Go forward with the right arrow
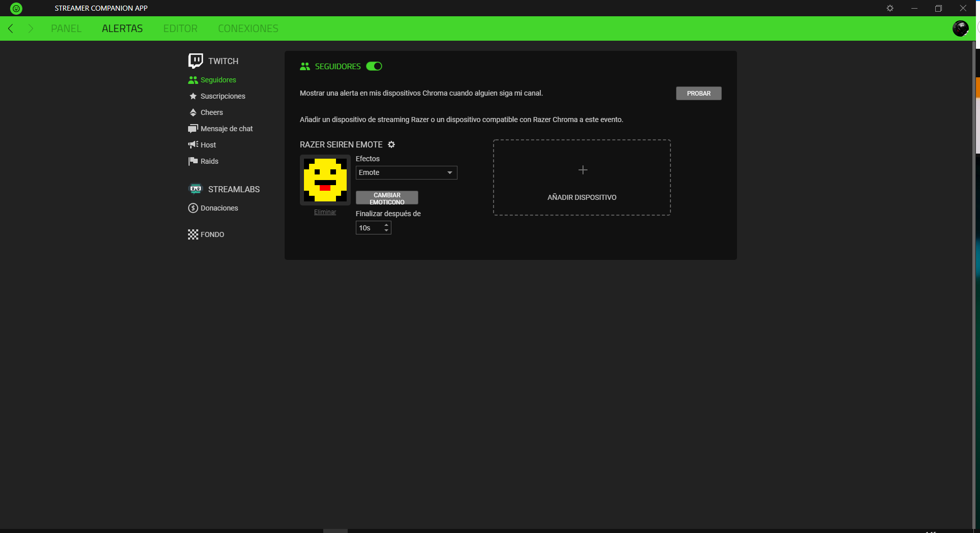980x533 pixels. (30, 28)
